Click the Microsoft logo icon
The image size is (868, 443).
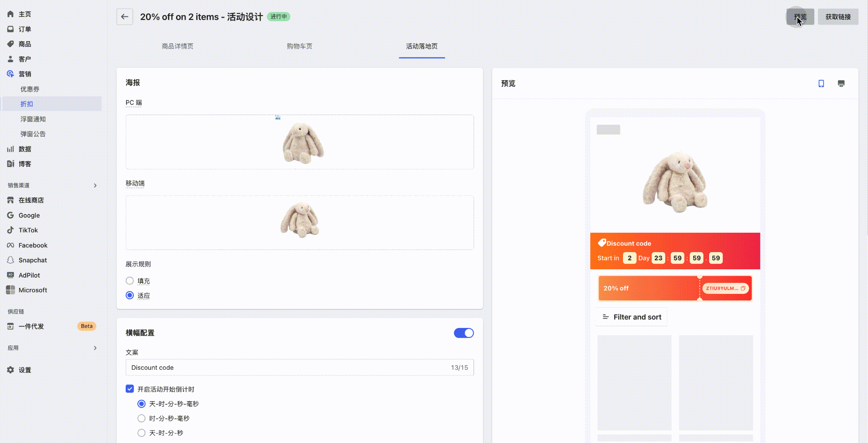tap(10, 290)
